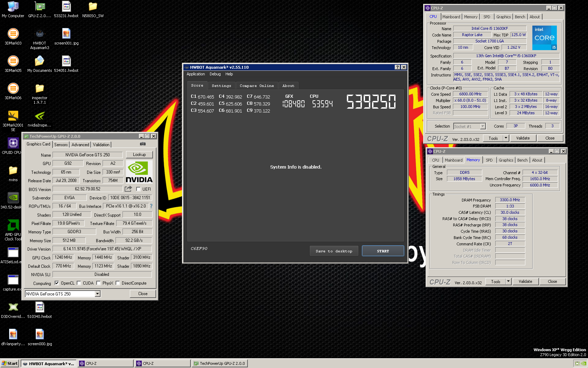588x368 pixels.
Task: Select the 533231.hwbot file icon
Action: coord(66,9)
